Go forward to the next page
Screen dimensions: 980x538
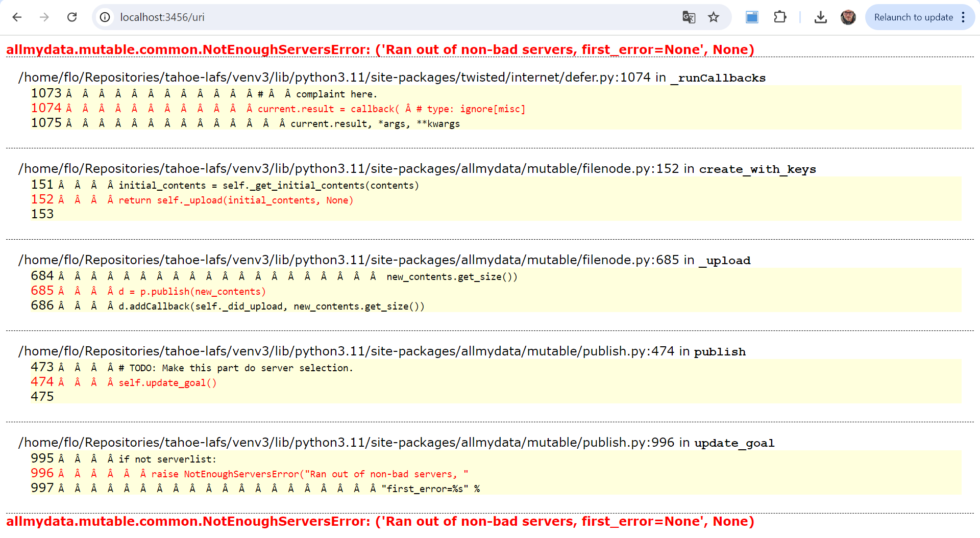click(x=44, y=17)
